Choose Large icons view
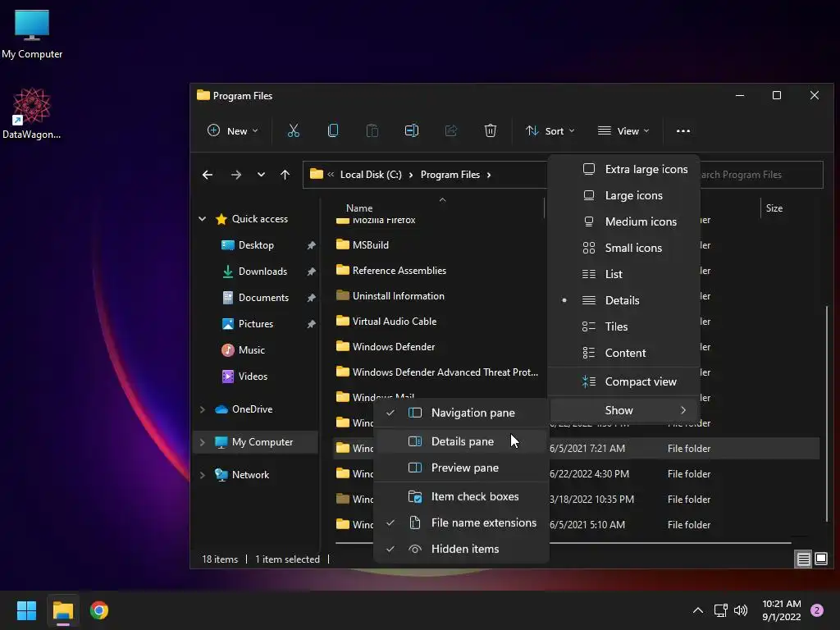 click(x=624, y=195)
